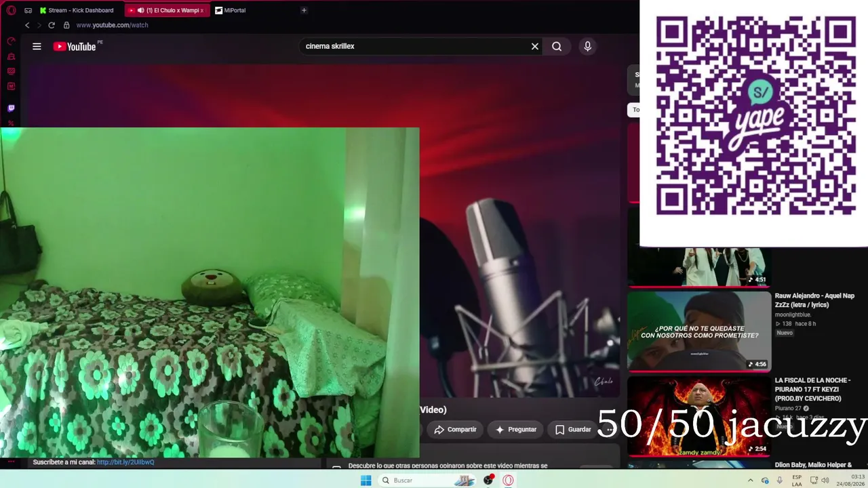Start YouTube voice search microphone
This screenshot has height=488, width=868.
(587, 46)
